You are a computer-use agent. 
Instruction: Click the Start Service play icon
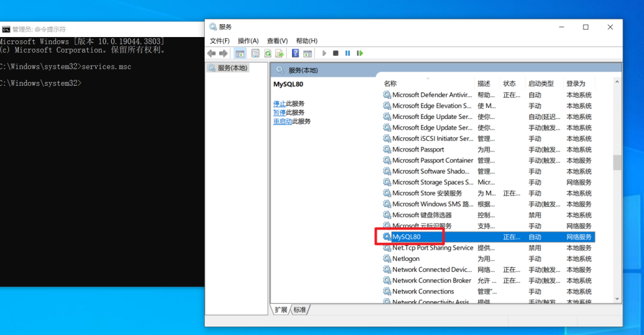tap(324, 53)
